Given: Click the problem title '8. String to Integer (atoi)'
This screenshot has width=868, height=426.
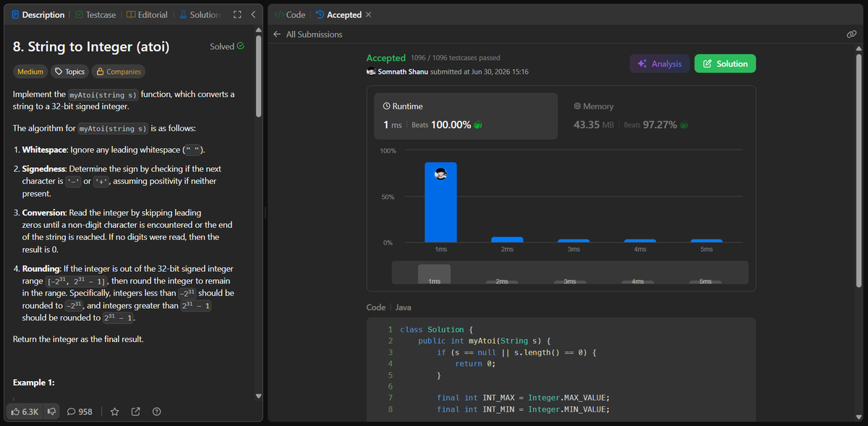Looking at the screenshot, I should pos(91,47).
